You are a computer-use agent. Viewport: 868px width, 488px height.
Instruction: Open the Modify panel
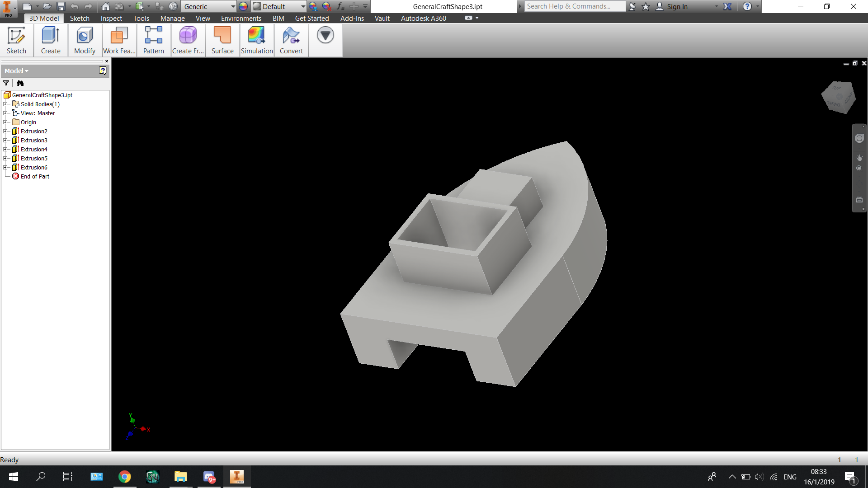click(x=85, y=40)
